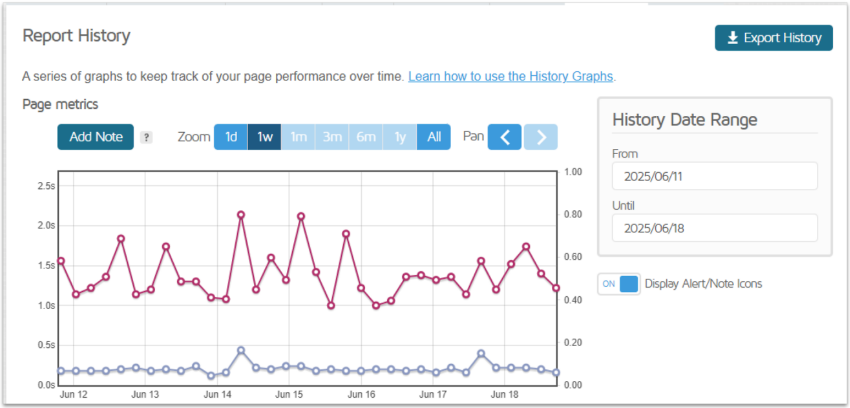Click the blue peak data point on Jun 14
The image size is (850, 408).
(x=241, y=350)
